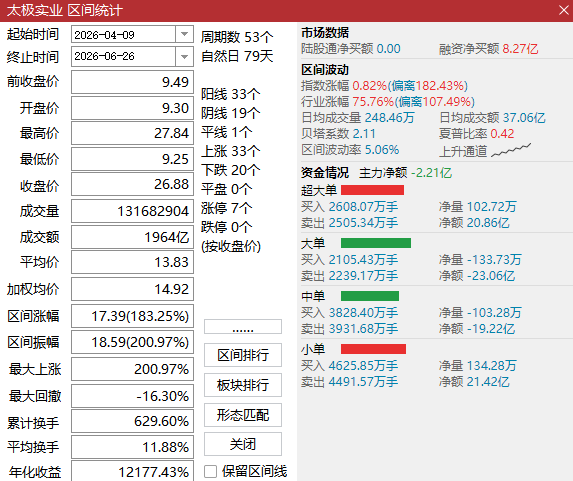Tick the 保留区间线 checkbox

pos(210,471)
